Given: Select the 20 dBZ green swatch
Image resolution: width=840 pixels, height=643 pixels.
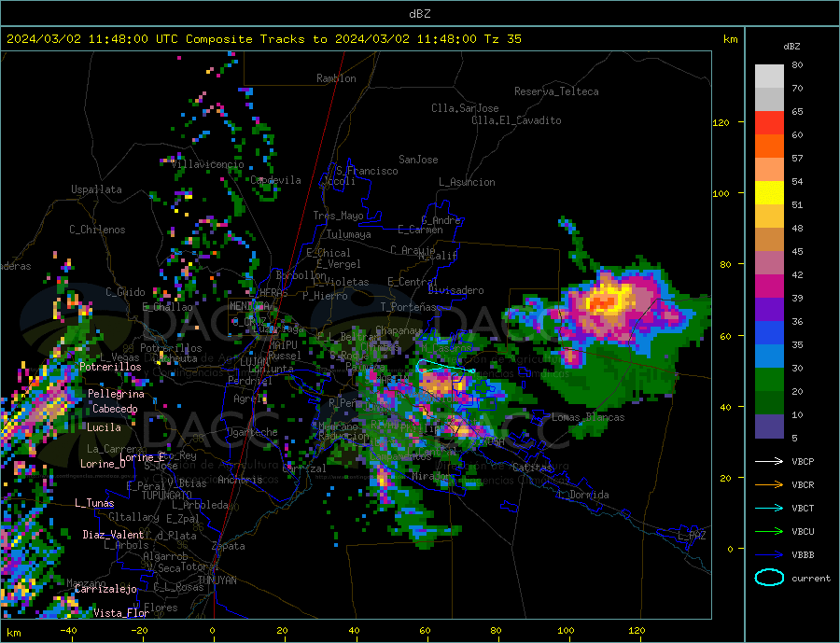Looking at the screenshot, I should click(x=769, y=380).
